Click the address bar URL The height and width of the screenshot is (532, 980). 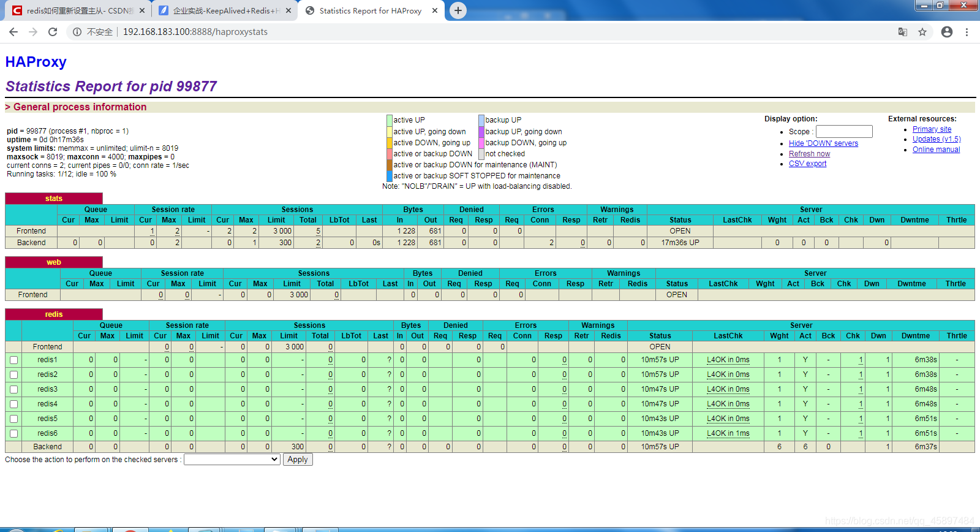[x=195, y=32]
